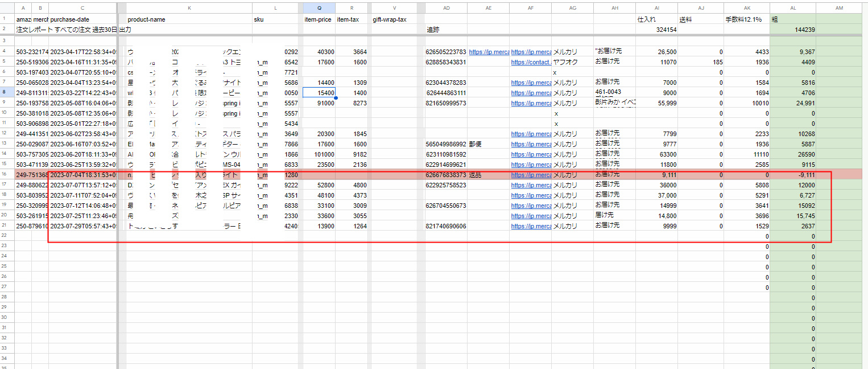Image resolution: width=868 pixels, height=369 pixels.
Task: Open the mercari link in the 461-0043 row
Action: [x=530, y=93]
